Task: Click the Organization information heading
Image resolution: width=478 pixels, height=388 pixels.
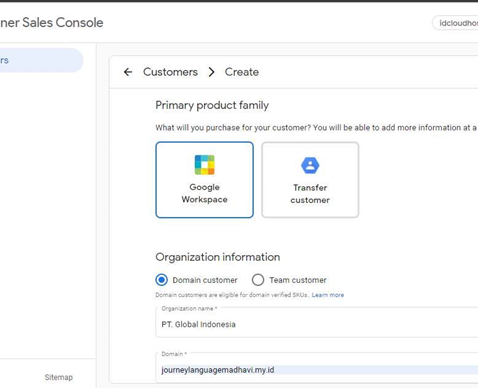Action: point(218,257)
